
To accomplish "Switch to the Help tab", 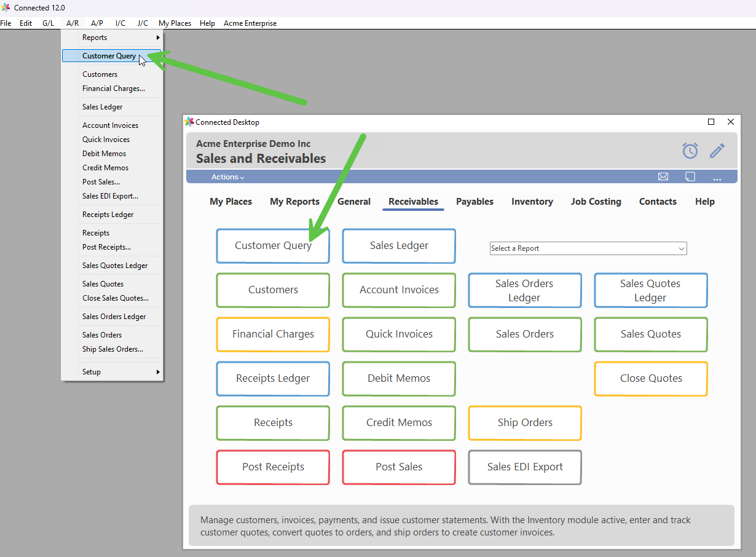I will point(705,202).
